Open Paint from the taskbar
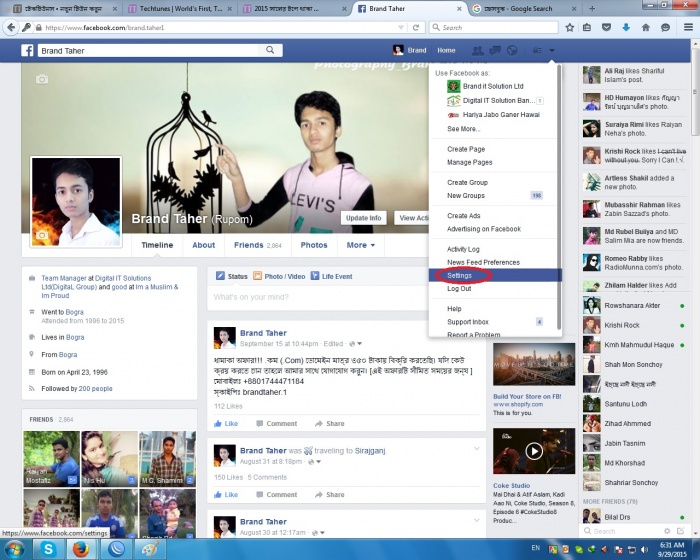 point(150,549)
